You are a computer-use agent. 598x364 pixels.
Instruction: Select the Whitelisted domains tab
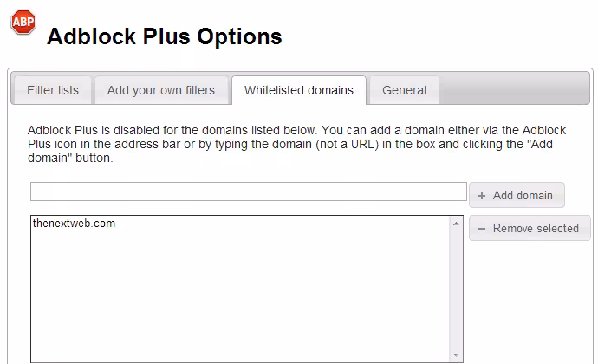[299, 90]
